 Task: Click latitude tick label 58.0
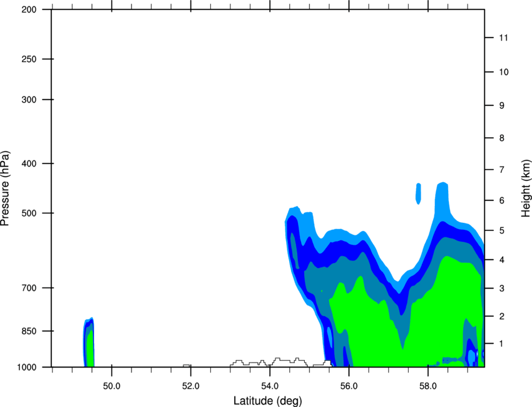pos(428,386)
